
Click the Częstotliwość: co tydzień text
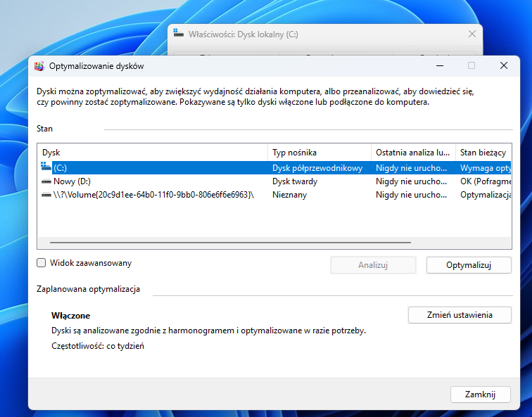[98, 346]
